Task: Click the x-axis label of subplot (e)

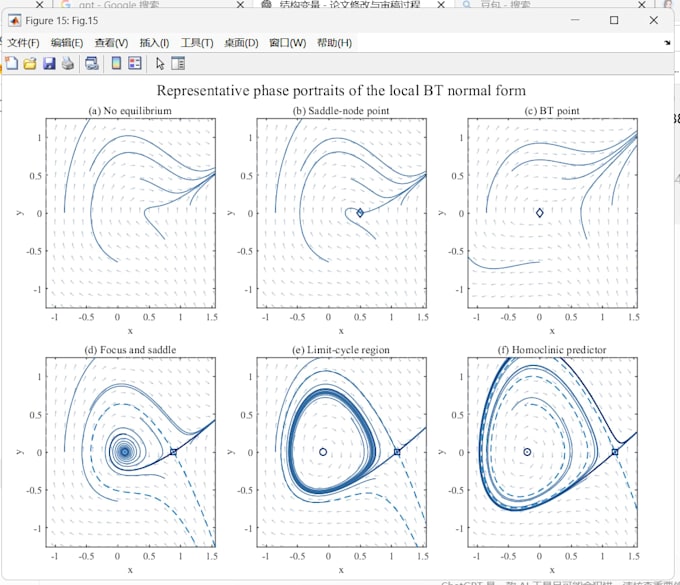Action: coord(341,570)
